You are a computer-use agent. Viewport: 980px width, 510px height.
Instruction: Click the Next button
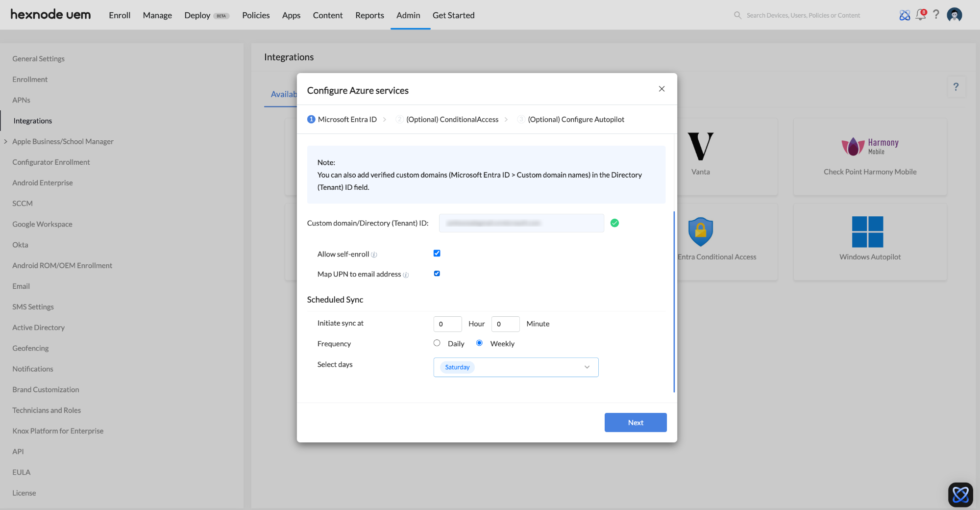(x=636, y=423)
